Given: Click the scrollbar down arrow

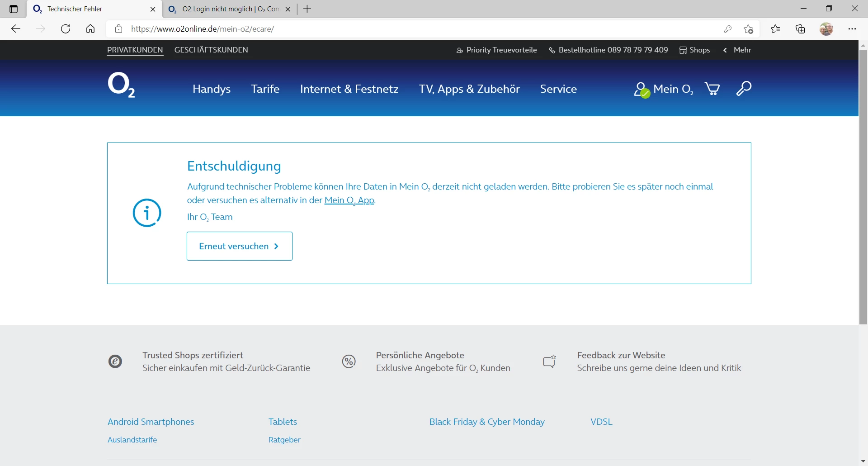Looking at the screenshot, I should coord(863,461).
